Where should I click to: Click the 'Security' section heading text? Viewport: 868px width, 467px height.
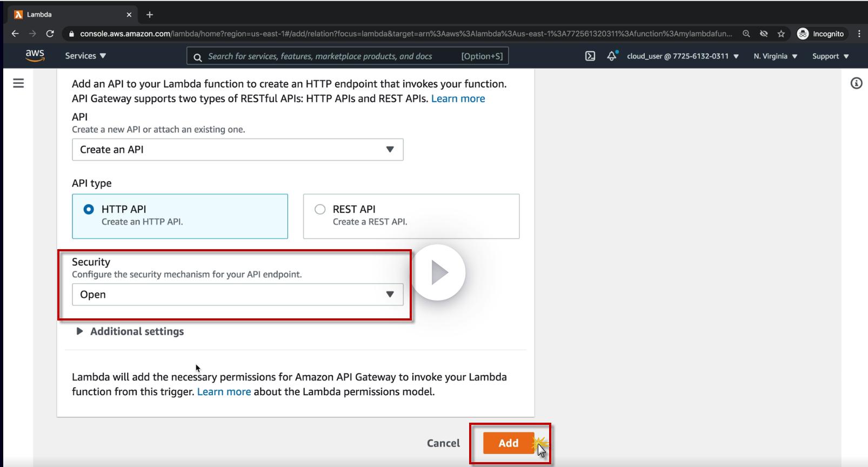coord(91,262)
